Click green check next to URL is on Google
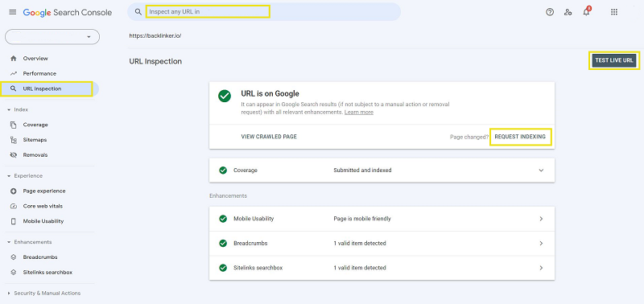Image resolution: width=644 pixels, height=304 pixels. coord(225,97)
